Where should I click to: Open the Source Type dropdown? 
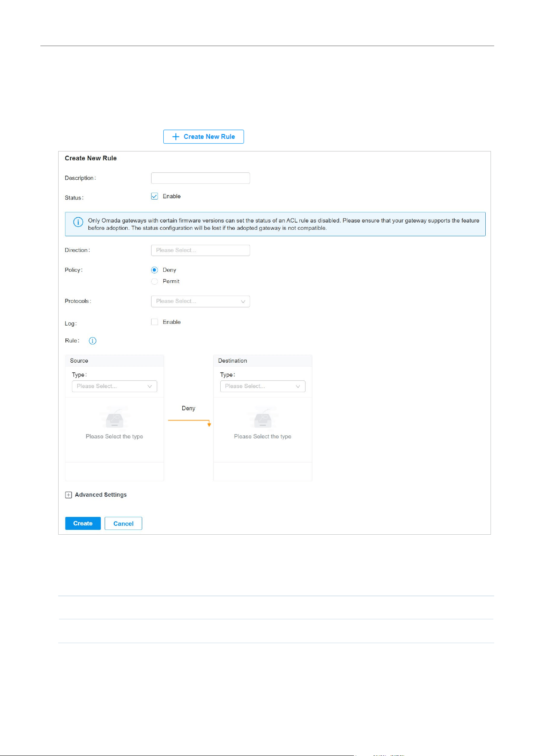coord(114,386)
